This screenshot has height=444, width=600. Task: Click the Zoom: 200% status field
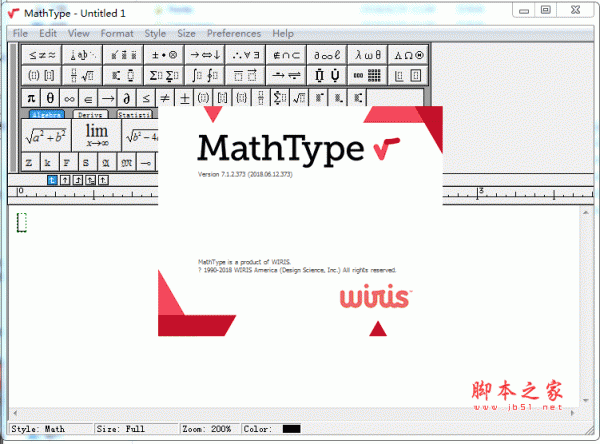[x=209, y=429]
